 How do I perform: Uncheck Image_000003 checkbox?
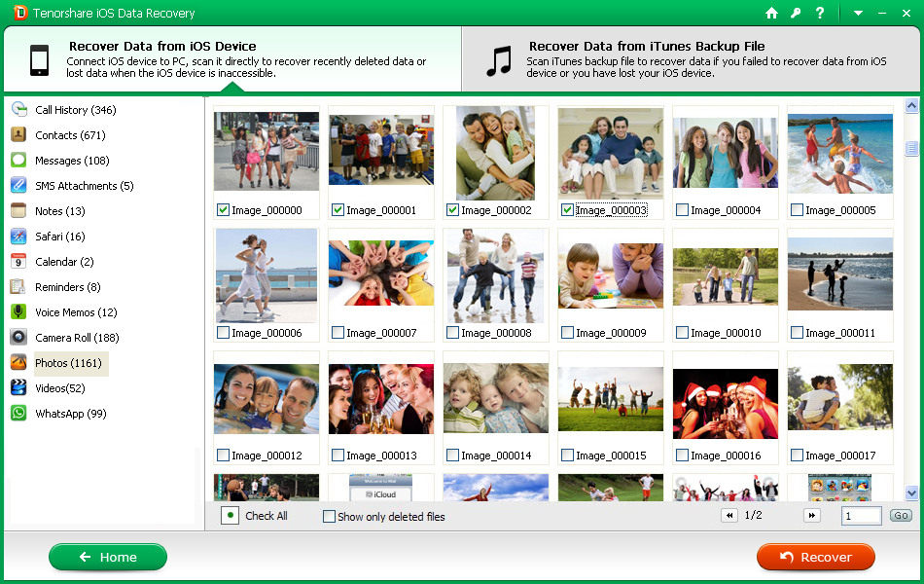[567, 210]
